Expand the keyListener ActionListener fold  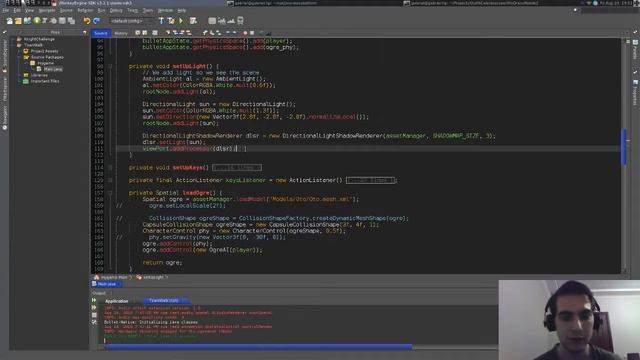point(110,180)
